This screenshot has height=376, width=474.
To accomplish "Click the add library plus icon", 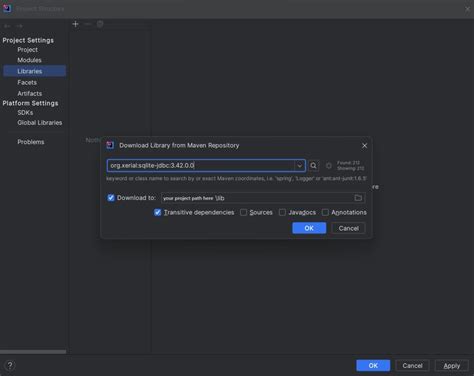I will 76,24.
